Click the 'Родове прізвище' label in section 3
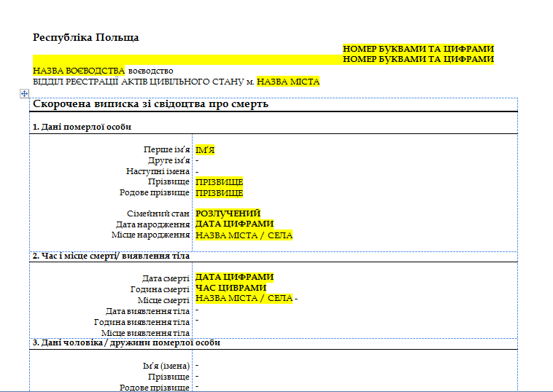 (155, 388)
